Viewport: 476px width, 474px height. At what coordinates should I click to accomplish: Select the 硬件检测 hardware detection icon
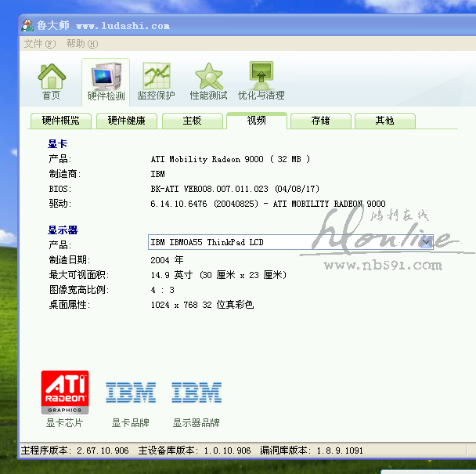point(106,82)
